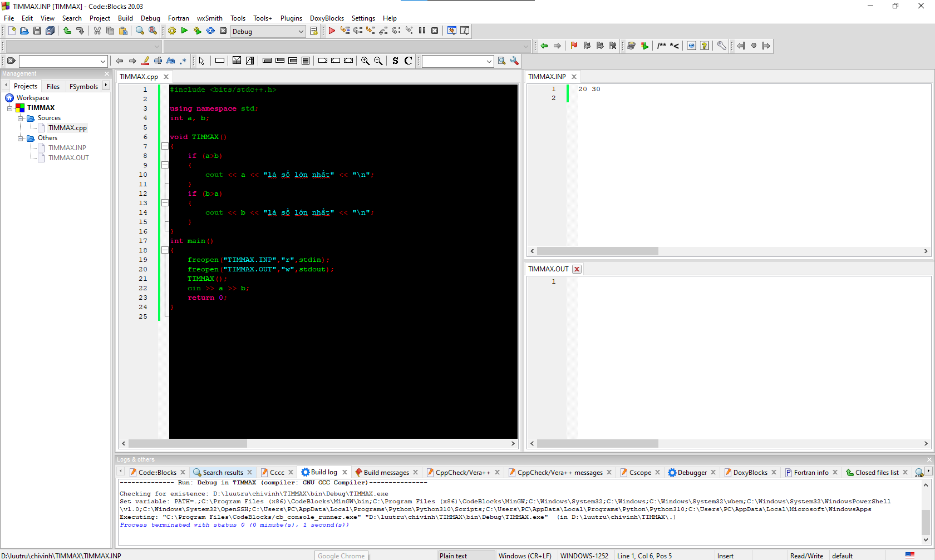
Task: Click the Zoom in magnifier icon
Action: [365, 61]
